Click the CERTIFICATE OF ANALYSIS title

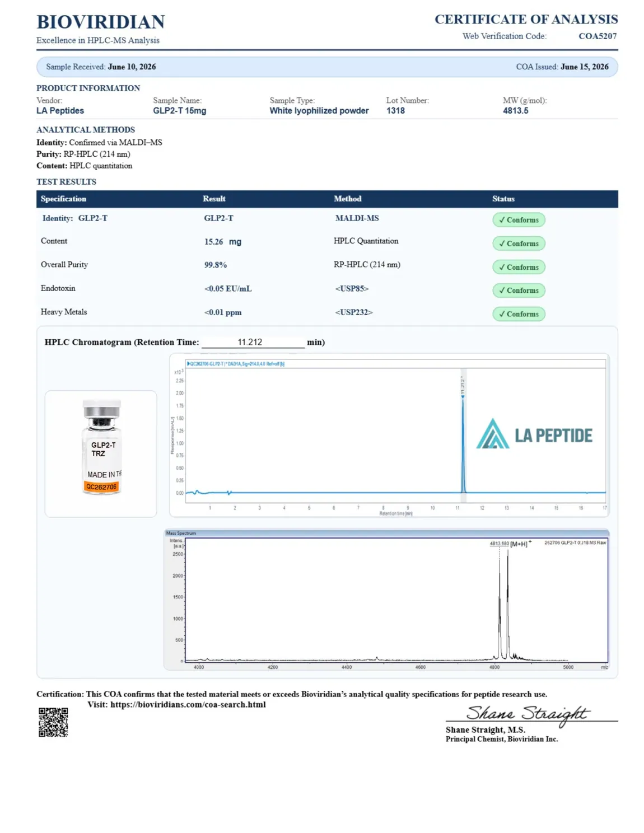click(526, 19)
